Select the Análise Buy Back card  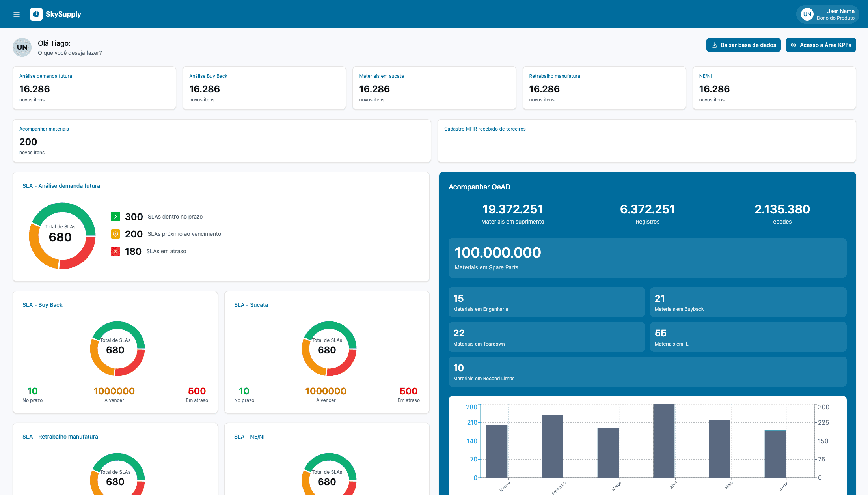tap(264, 88)
